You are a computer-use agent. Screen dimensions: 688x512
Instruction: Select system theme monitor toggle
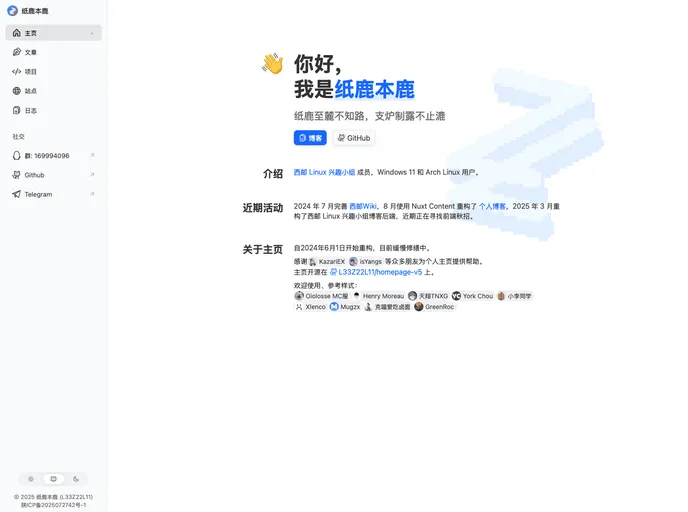54,479
